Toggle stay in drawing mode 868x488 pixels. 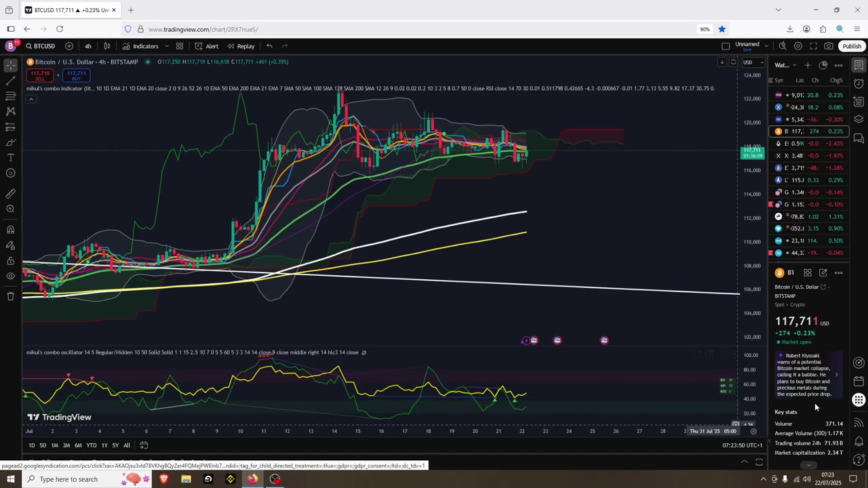point(10,245)
